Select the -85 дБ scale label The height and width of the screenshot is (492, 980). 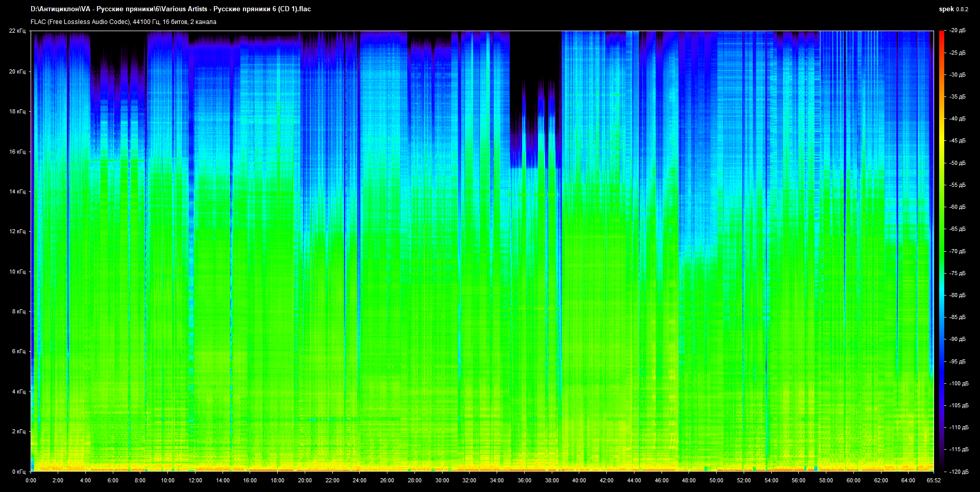click(958, 317)
